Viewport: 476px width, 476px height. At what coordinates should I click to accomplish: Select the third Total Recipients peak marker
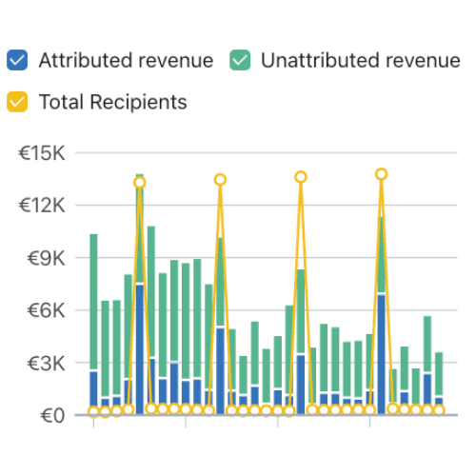[x=301, y=177]
